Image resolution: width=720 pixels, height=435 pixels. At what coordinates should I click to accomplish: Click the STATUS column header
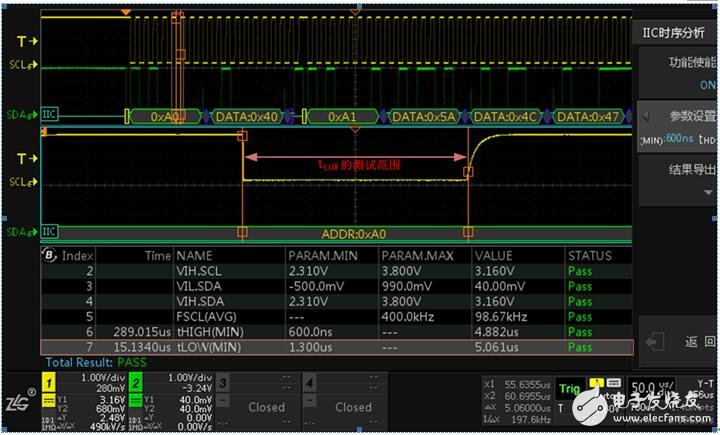click(x=589, y=256)
